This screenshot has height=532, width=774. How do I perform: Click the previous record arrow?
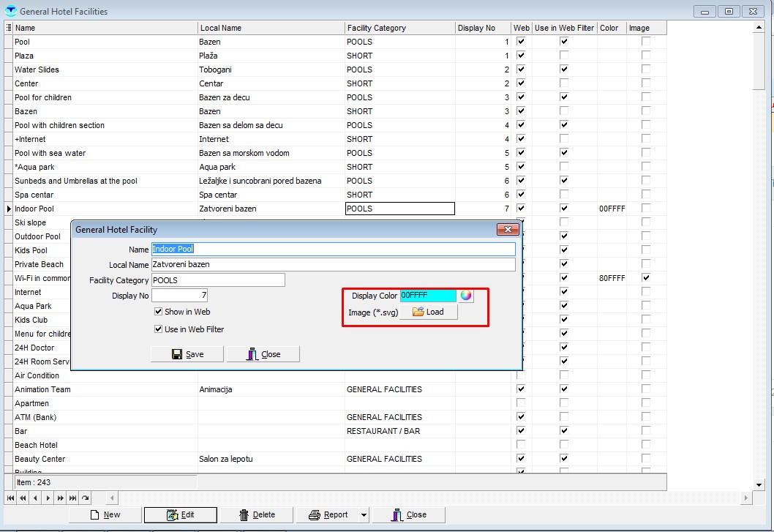36,498
